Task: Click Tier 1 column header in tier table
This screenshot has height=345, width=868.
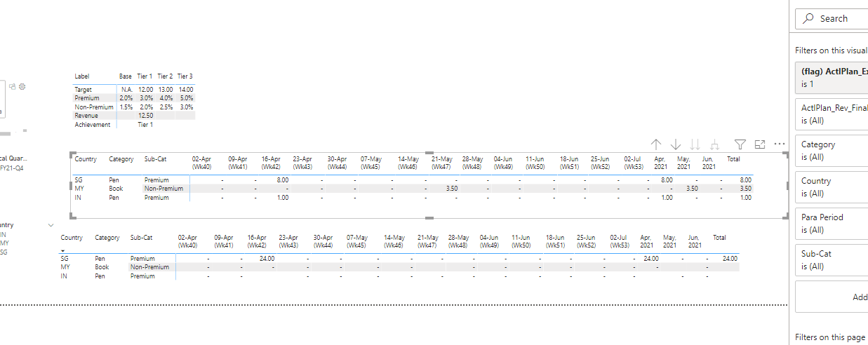Action: [145, 76]
